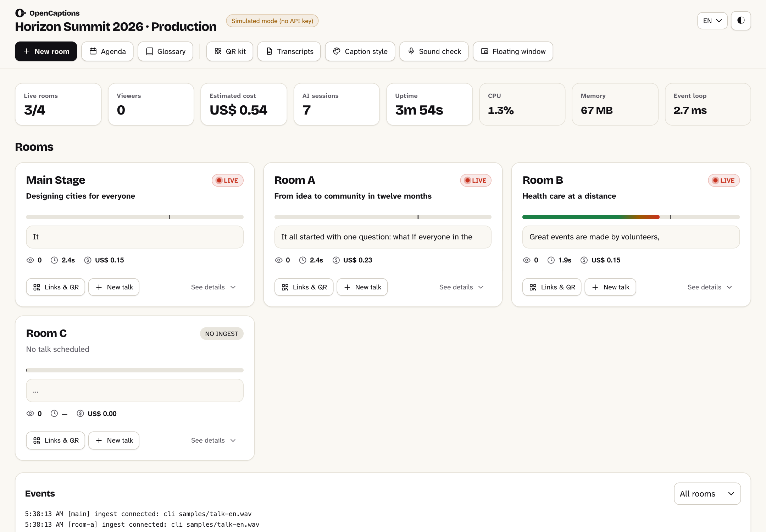
Task: Click the Room B audio level meter
Action: 631,217
